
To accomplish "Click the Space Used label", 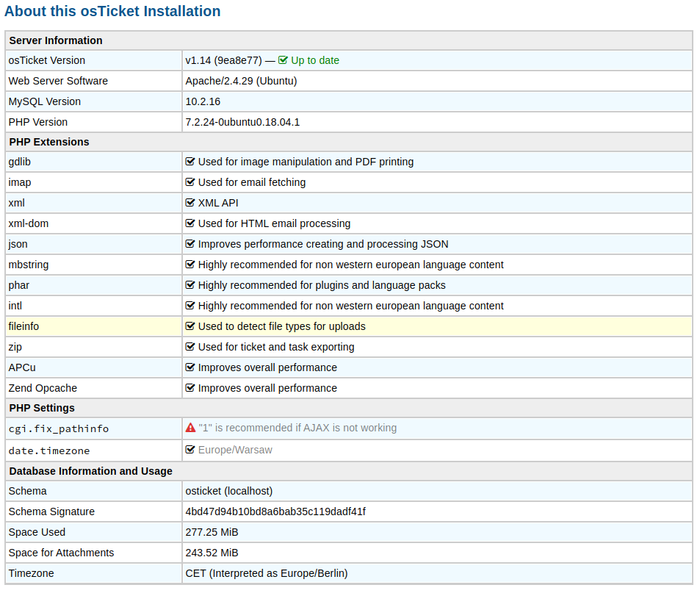I will coord(37,532).
